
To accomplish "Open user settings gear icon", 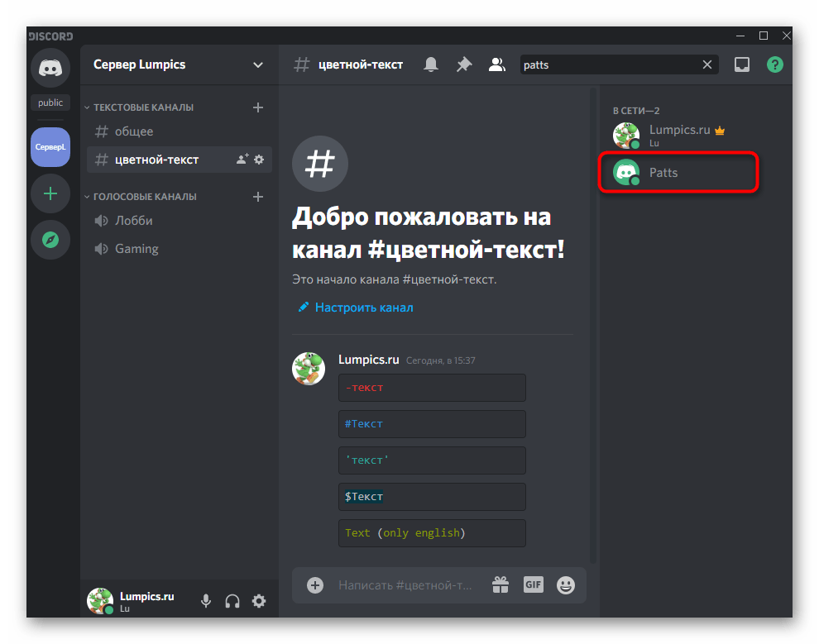I will (x=259, y=601).
